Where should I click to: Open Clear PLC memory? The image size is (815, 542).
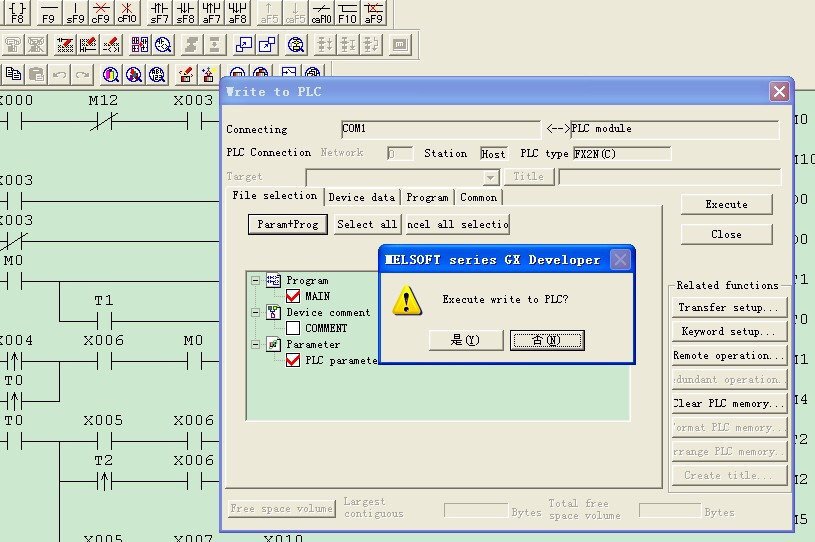click(729, 403)
